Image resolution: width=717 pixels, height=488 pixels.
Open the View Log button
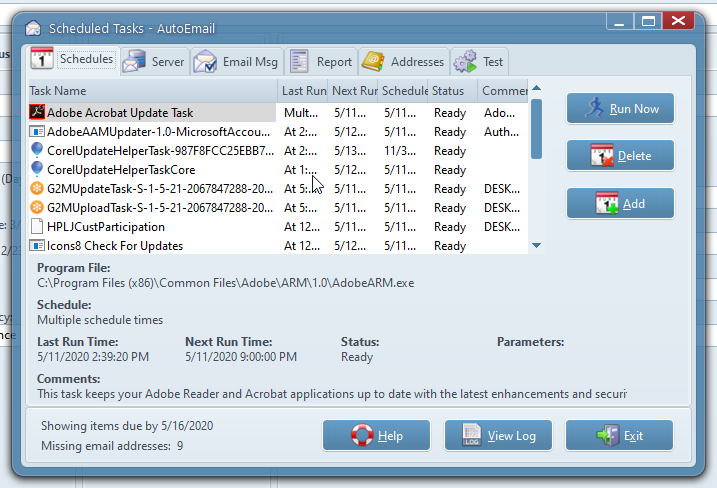497,436
